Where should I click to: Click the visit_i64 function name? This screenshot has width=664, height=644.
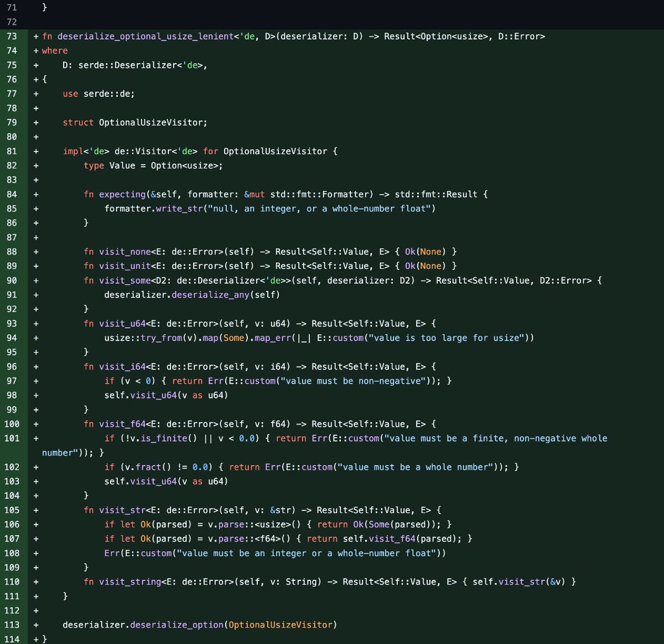coord(122,367)
